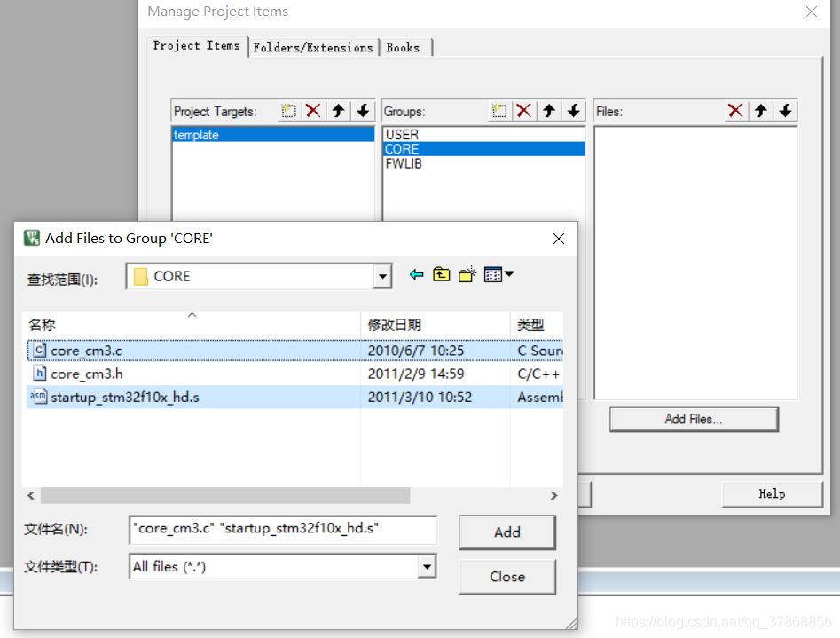
Task: Click the Add button
Action: pos(506,532)
